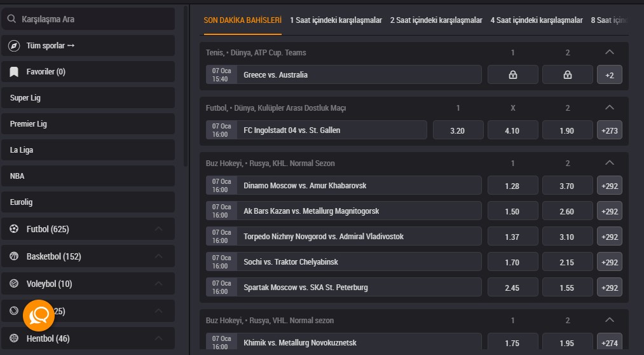Image resolution: width=644 pixels, height=355 pixels.
Task: Click the basketball icon beside Basketbol (152)
Action: coord(14,256)
